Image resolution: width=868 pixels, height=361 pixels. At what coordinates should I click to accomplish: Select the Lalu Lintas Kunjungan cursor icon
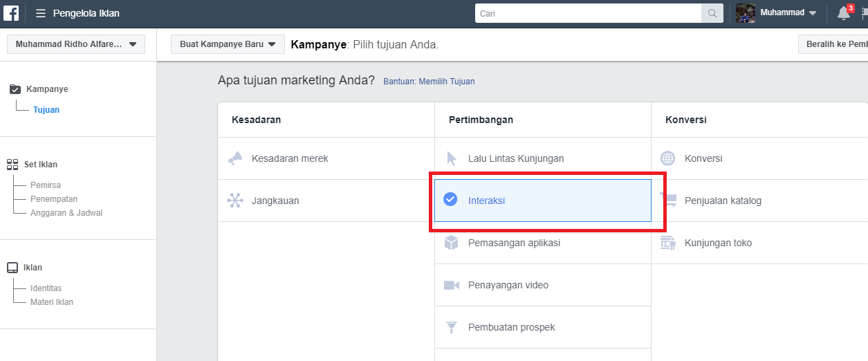(x=452, y=158)
